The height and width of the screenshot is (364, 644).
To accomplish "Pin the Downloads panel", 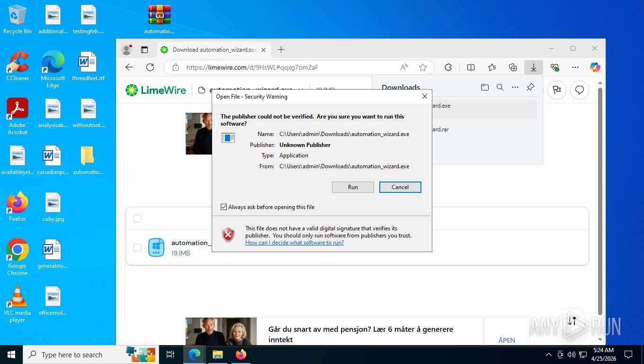I will (530, 87).
